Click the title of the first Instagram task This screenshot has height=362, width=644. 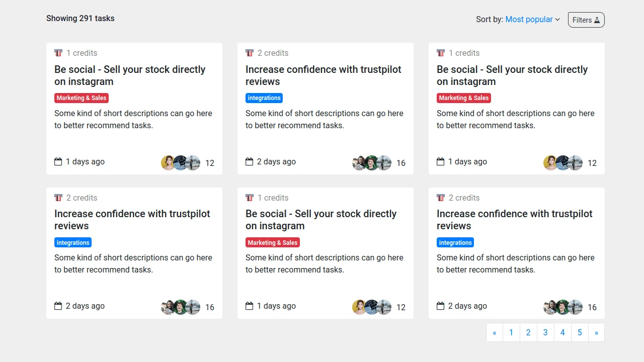tap(130, 75)
